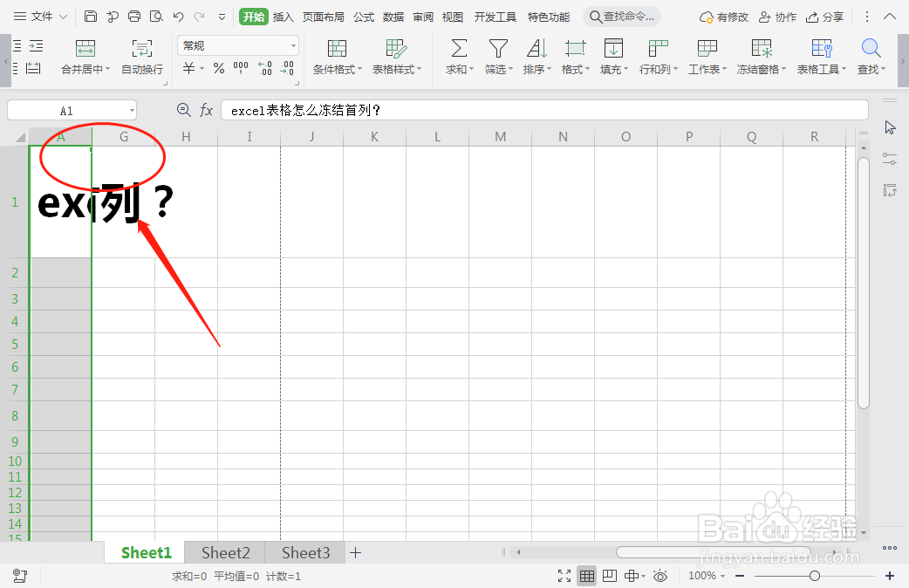Click the 合并居中 merge cells icon
Viewport: 909px width, 588px height.
(85, 48)
